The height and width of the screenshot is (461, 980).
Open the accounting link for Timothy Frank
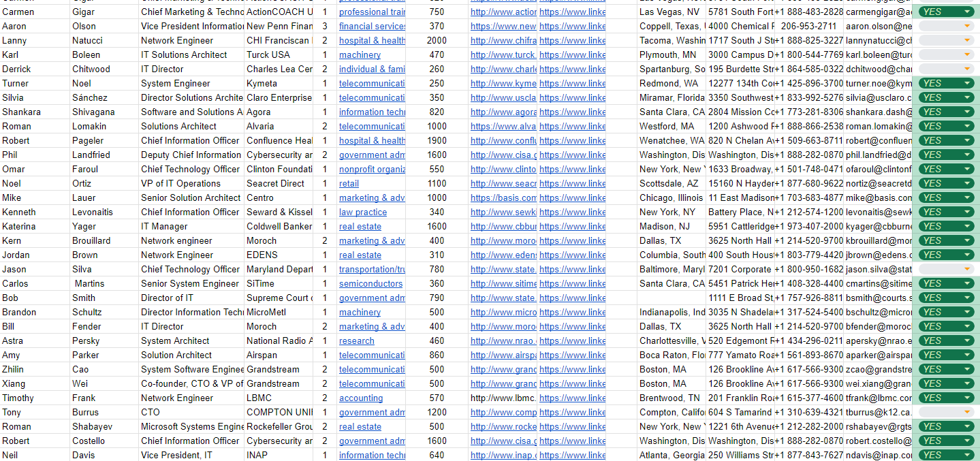[360, 398]
